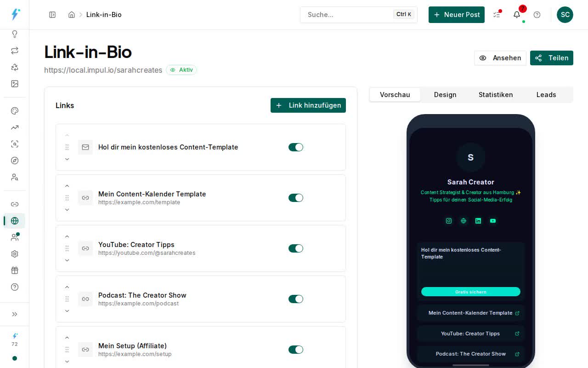This screenshot has height=368, width=588.
Task: Move Podcast: The Creator Show up
Action: pos(67,287)
